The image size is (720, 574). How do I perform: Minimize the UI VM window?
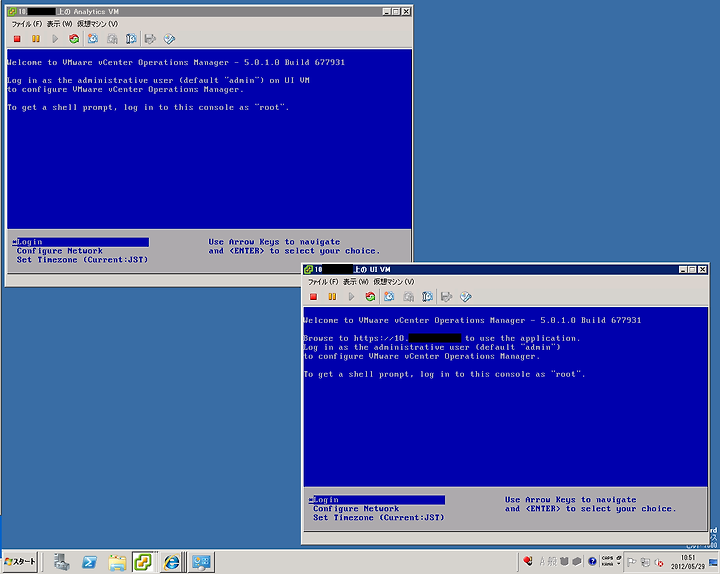[x=683, y=270]
